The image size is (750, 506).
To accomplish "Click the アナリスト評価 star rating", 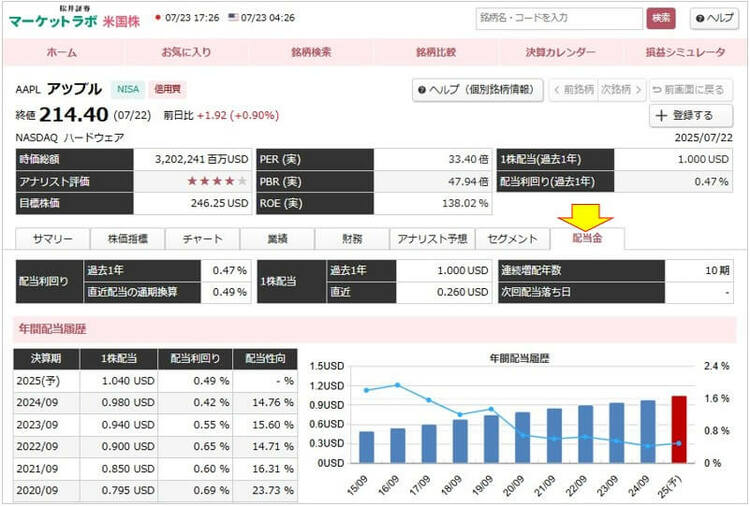I will pyautogui.click(x=217, y=181).
